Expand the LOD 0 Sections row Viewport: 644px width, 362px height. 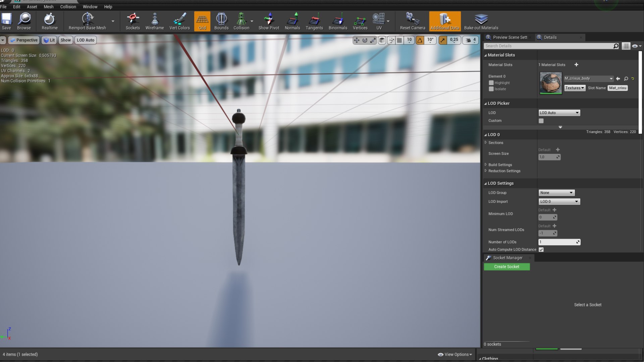pyautogui.click(x=486, y=143)
